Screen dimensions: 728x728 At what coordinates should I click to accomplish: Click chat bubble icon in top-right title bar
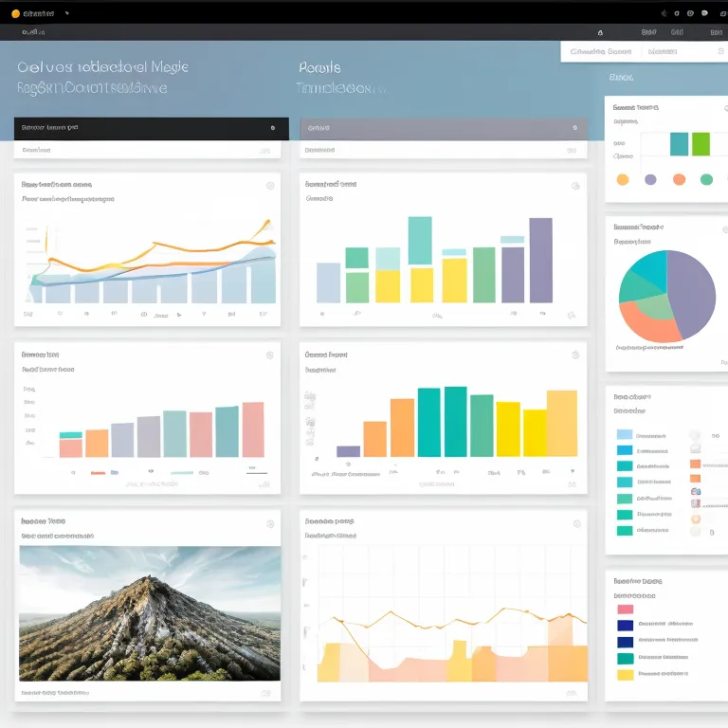click(704, 13)
